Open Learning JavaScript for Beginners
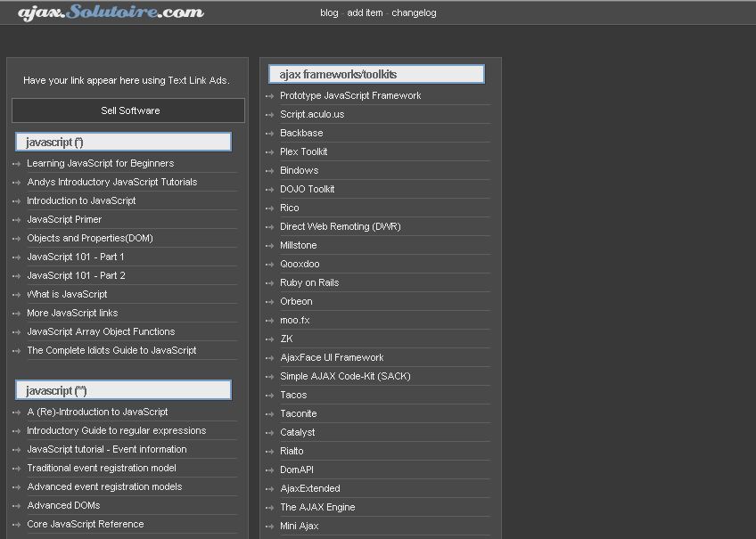Viewport: 756px width, 539px height. click(x=100, y=163)
